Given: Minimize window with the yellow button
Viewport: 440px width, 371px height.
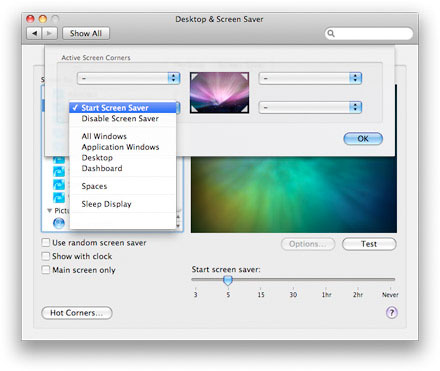Looking at the screenshot, I should tap(43, 19).
